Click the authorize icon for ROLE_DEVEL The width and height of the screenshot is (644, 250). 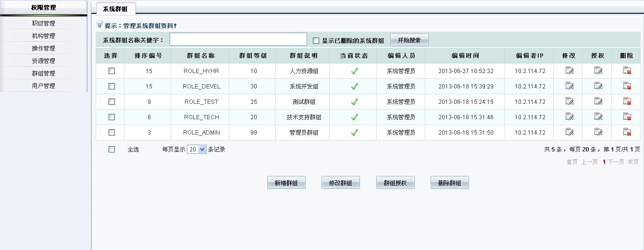(x=598, y=86)
